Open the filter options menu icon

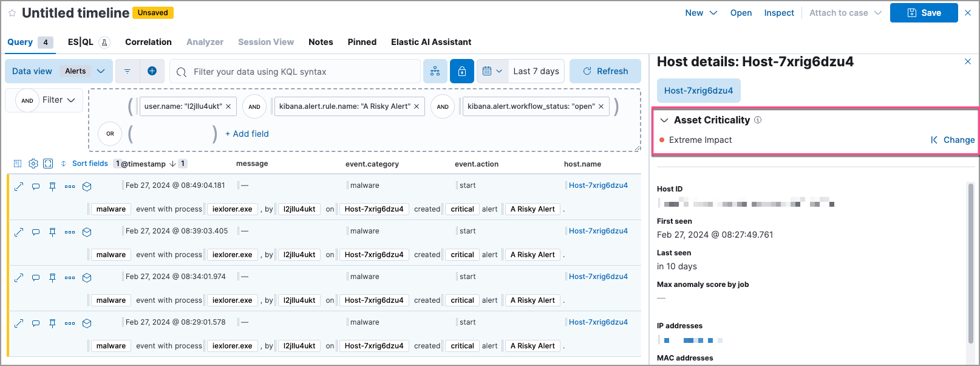[128, 71]
